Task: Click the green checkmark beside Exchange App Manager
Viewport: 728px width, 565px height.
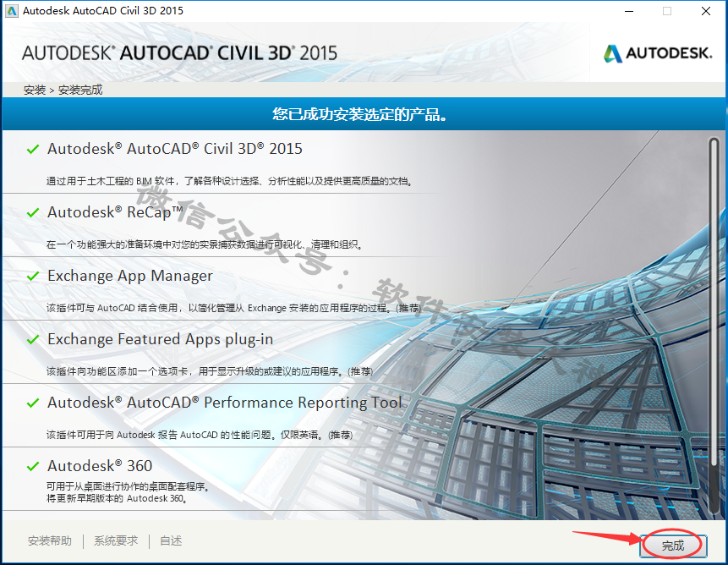Action: pos(33,277)
